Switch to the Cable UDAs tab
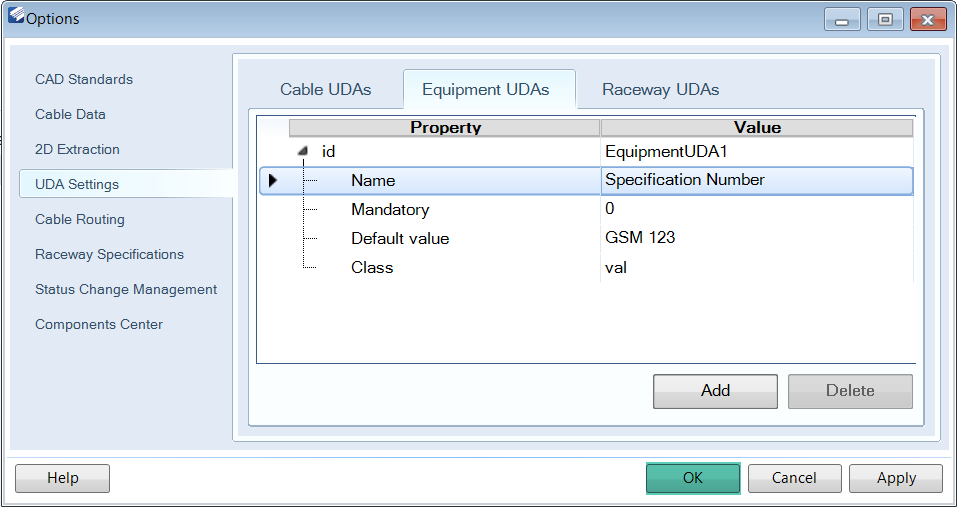 (x=325, y=90)
